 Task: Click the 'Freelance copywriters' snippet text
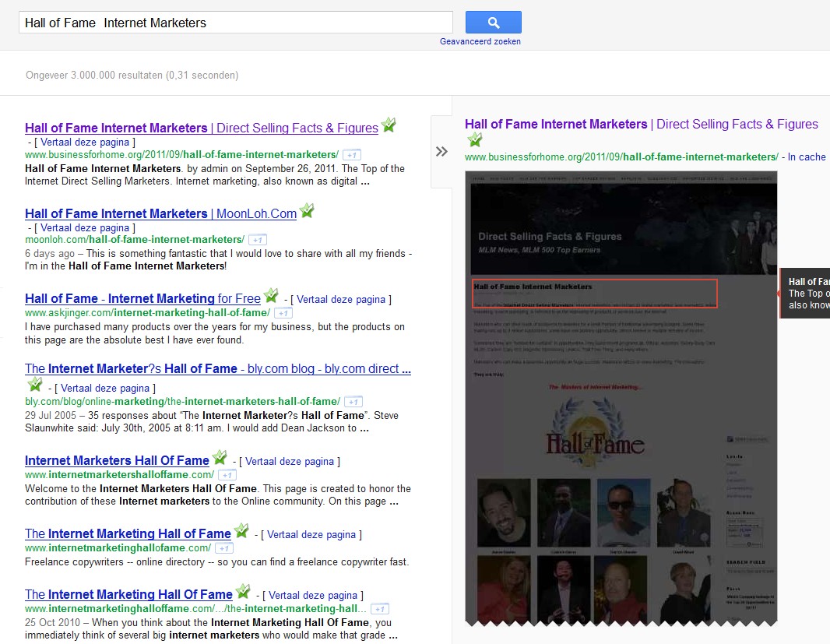coord(216,562)
